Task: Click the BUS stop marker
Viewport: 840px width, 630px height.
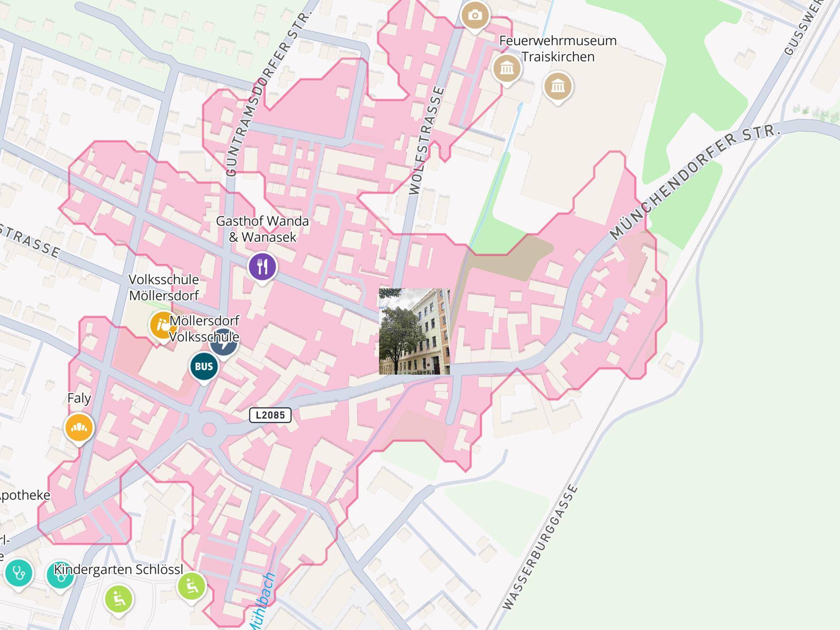Action: tap(204, 367)
